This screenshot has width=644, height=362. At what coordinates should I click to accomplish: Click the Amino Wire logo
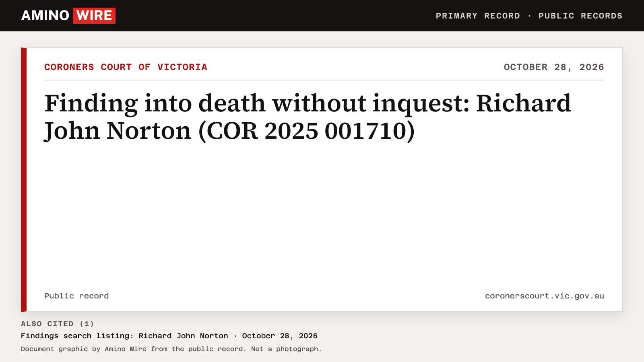pyautogui.click(x=68, y=16)
